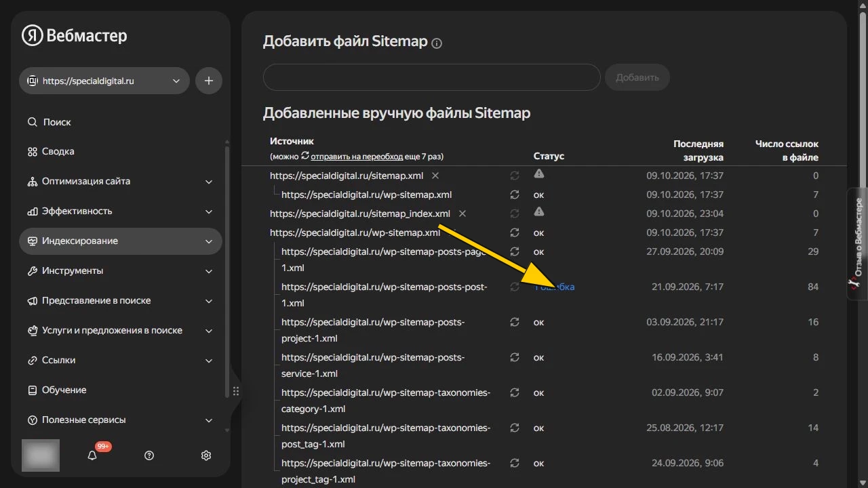Delete the sitemap_index.xml entry using its X

462,213
